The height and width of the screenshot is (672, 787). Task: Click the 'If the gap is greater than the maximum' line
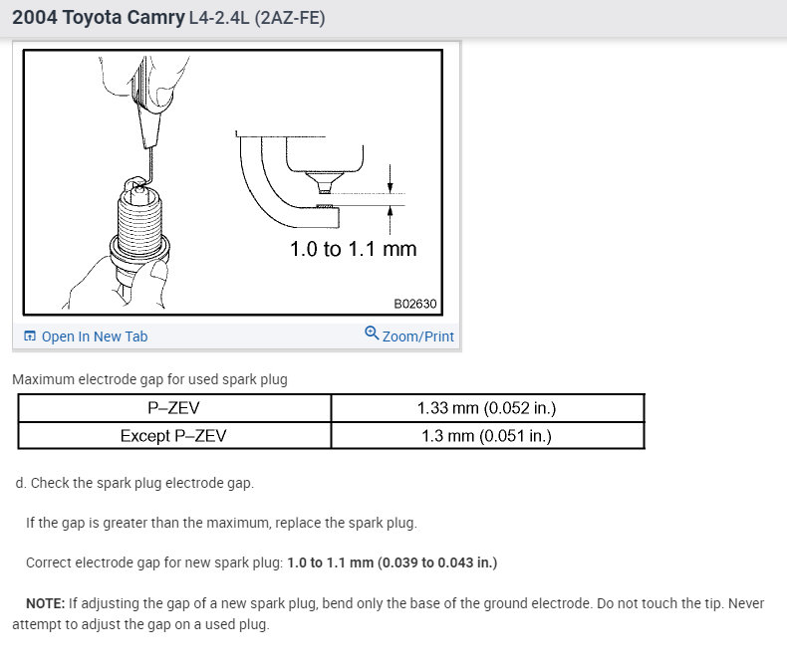coord(221,523)
